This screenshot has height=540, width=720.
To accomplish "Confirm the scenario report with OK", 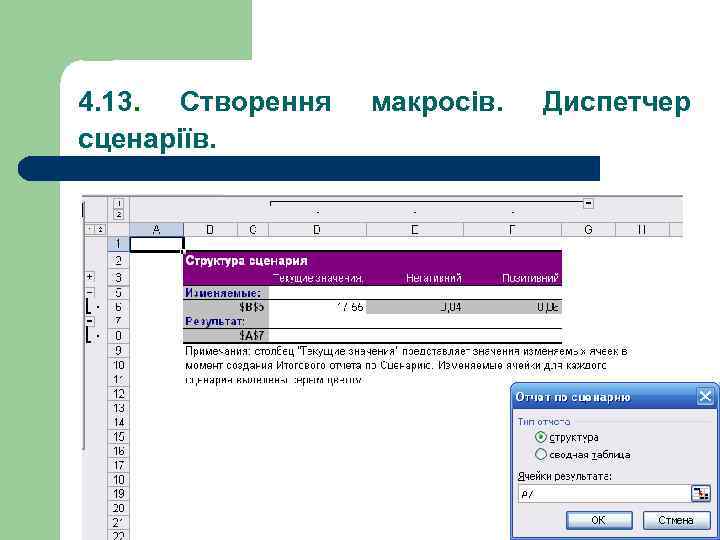I will coord(599,520).
